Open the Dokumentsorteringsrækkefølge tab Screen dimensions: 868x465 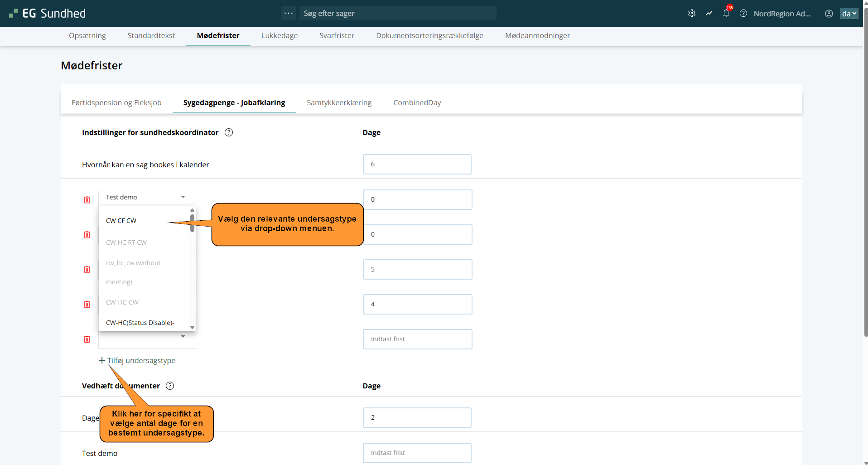click(429, 35)
